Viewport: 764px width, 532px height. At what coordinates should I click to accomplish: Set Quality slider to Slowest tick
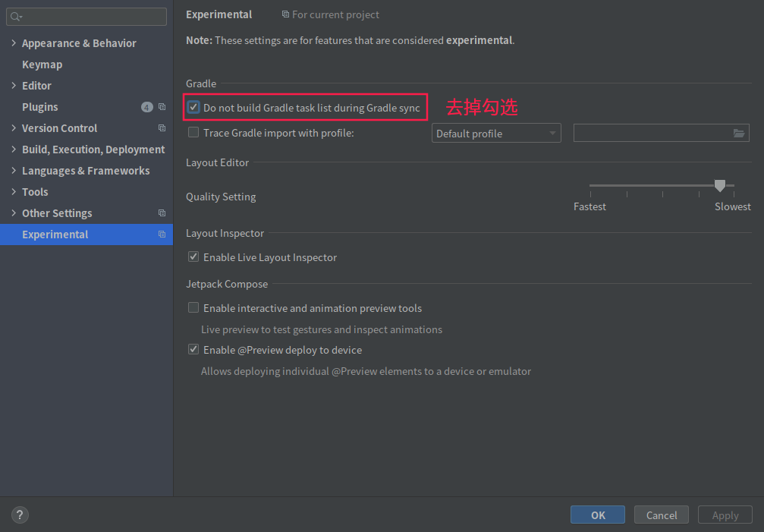(734, 194)
